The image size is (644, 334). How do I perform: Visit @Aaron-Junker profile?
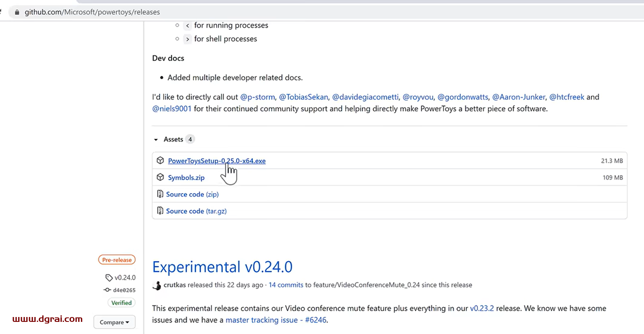pos(519,97)
